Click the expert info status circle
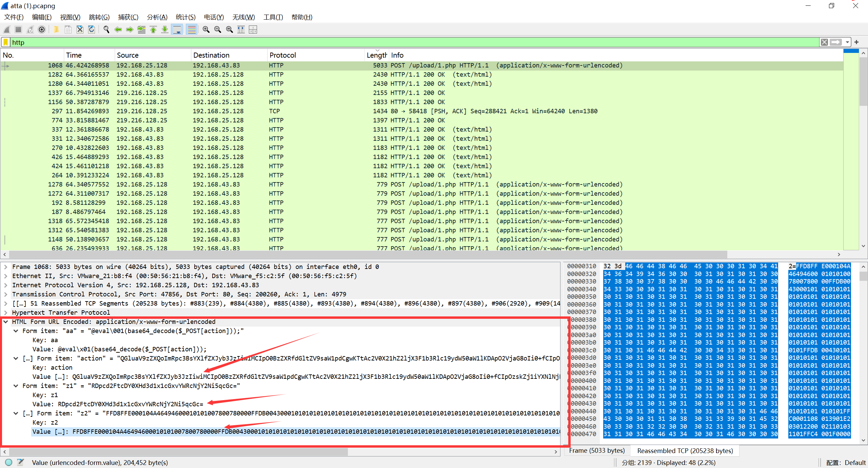The width and height of the screenshot is (868, 468). [9, 462]
